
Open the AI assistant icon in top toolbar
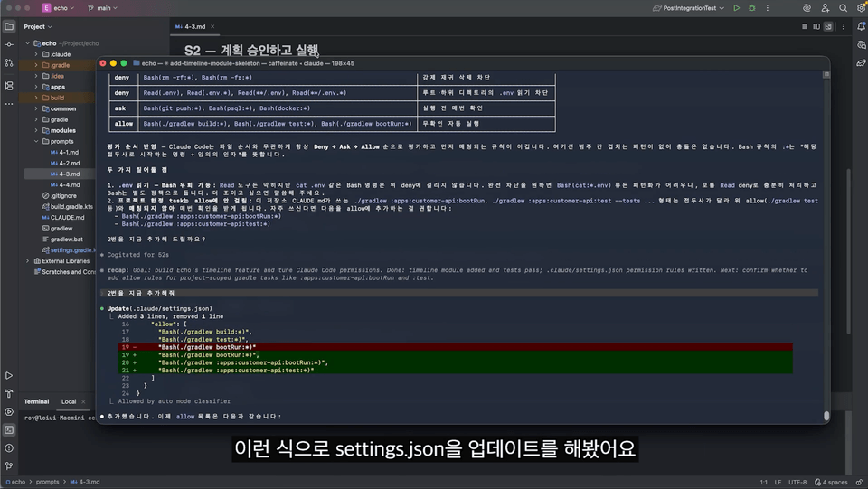[807, 8]
